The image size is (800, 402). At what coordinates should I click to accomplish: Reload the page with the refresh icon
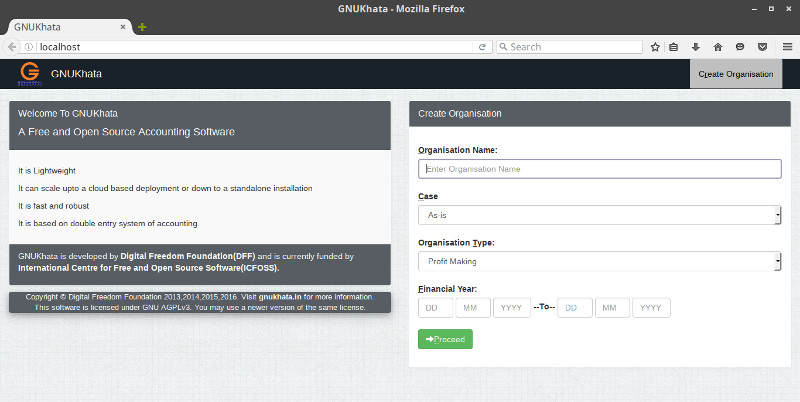(x=482, y=47)
